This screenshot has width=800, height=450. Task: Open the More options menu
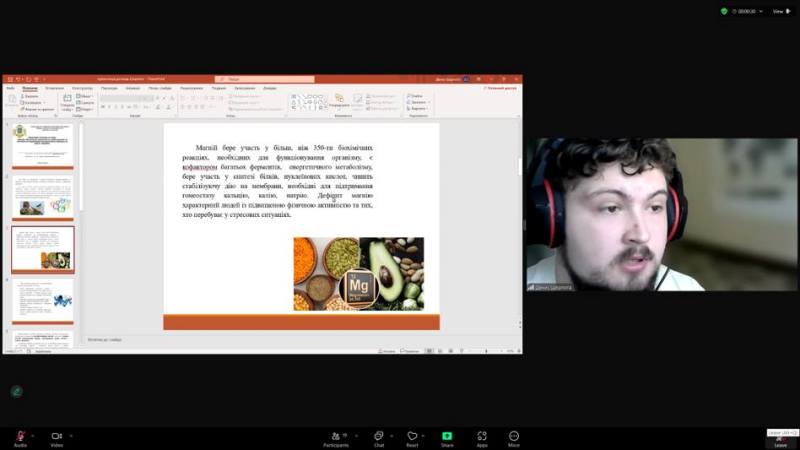coord(514,438)
